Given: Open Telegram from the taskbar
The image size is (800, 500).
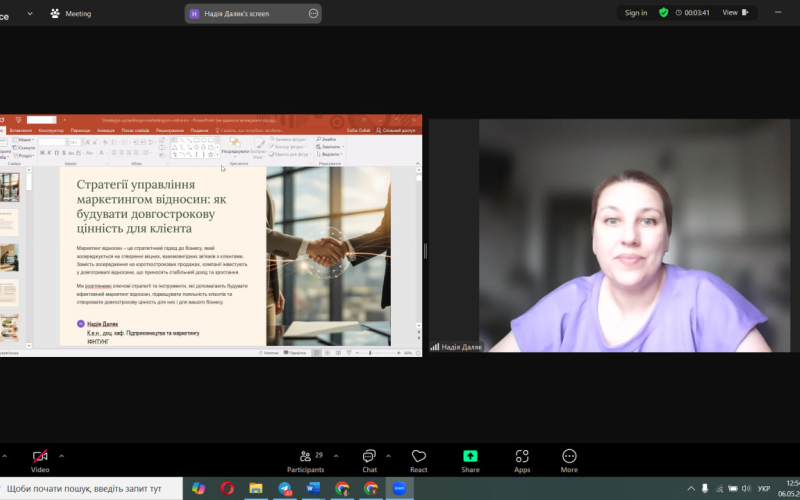Looking at the screenshot, I should [x=285, y=488].
